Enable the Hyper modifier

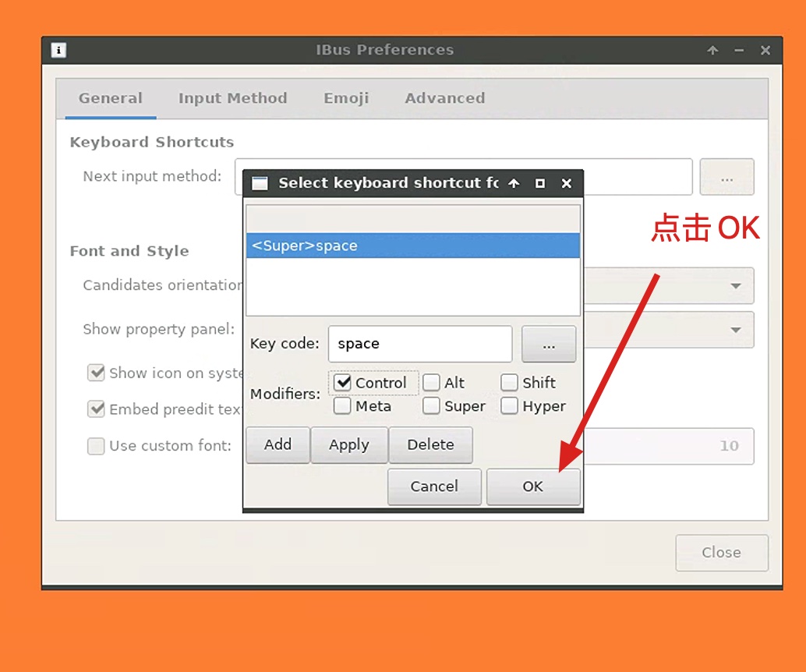click(x=510, y=406)
